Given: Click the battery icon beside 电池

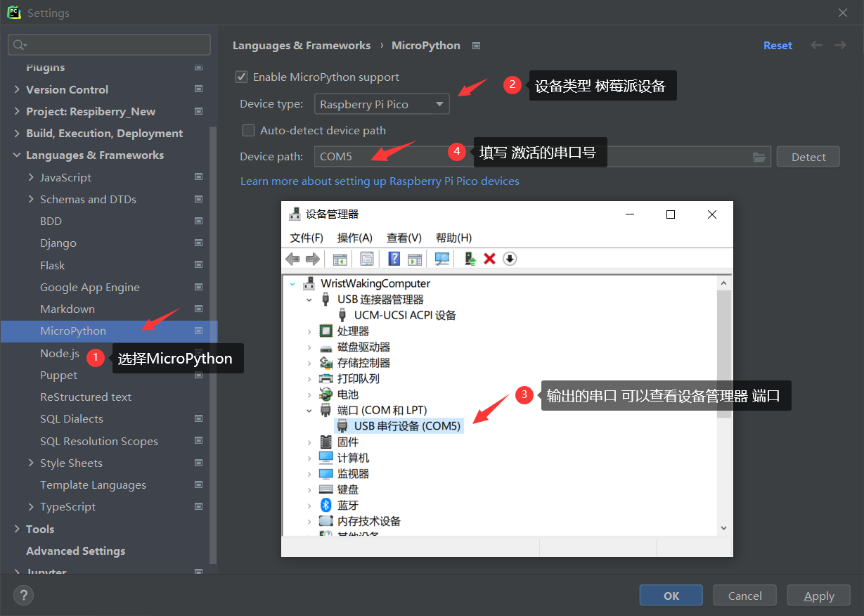Looking at the screenshot, I should click(x=325, y=394).
